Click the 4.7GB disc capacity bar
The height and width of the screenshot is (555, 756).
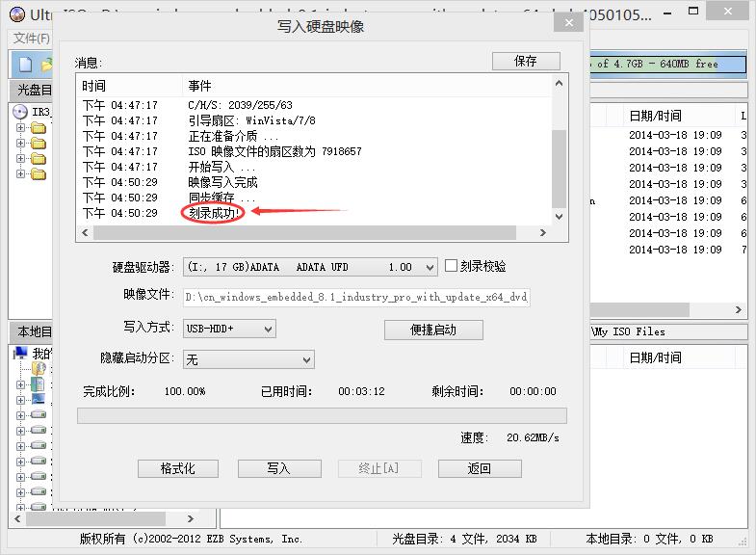(668, 65)
